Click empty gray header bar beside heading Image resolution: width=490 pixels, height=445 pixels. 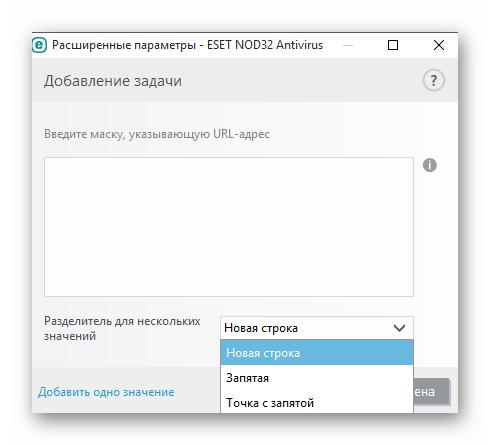[x=300, y=81]
